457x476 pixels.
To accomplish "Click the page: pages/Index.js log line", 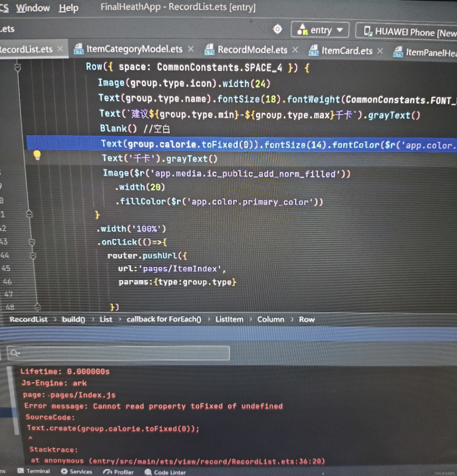I will [69, 395].
